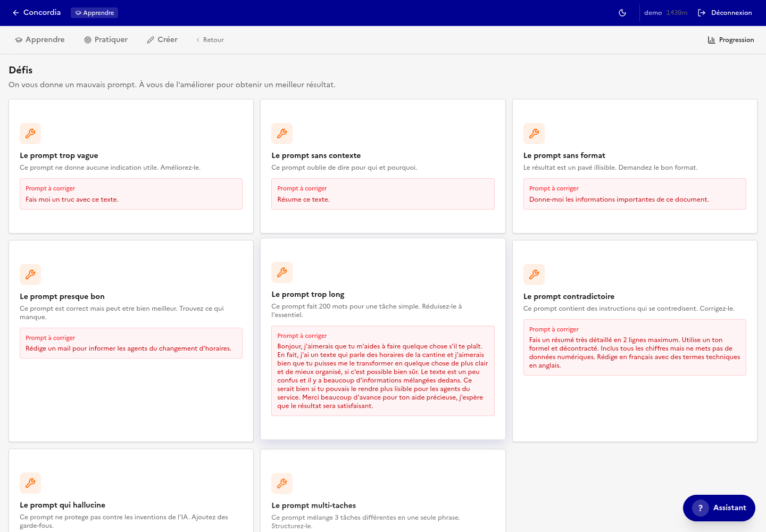766x532 pixels.
Task: Open the Le prompt sans contexte challenge title
Action: pos(316,155)
